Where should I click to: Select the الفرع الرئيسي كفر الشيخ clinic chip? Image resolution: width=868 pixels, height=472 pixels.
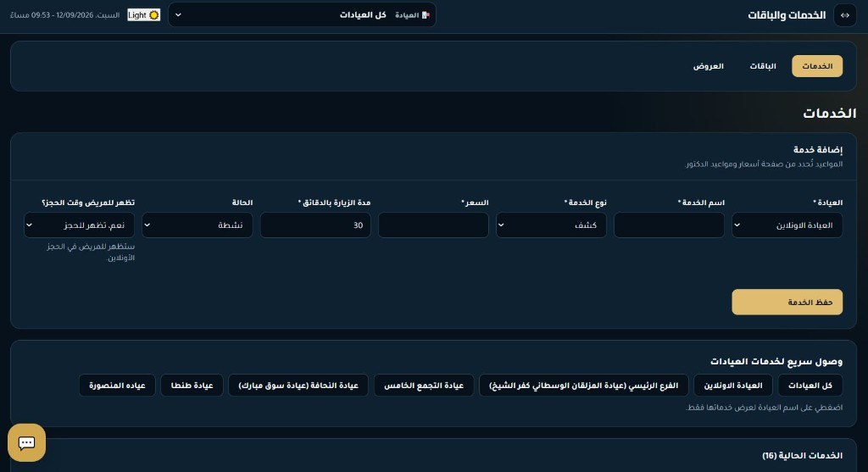click(x=583, y=385)
